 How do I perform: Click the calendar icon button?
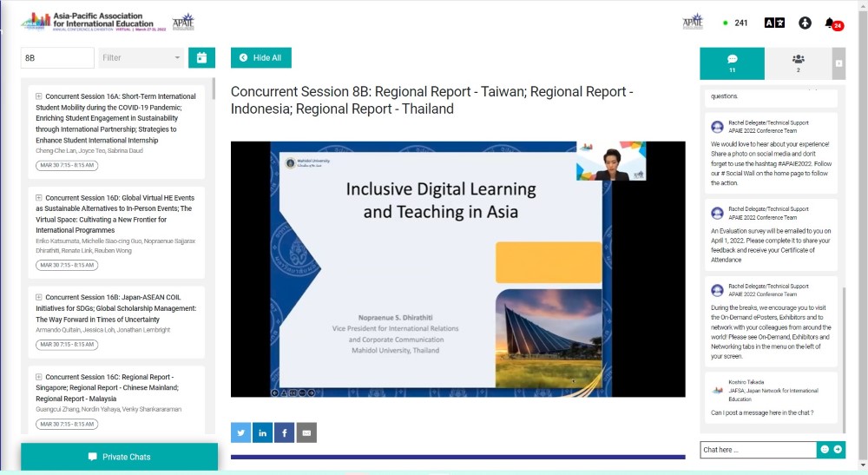pyautogui.click(x=201, y=58)
